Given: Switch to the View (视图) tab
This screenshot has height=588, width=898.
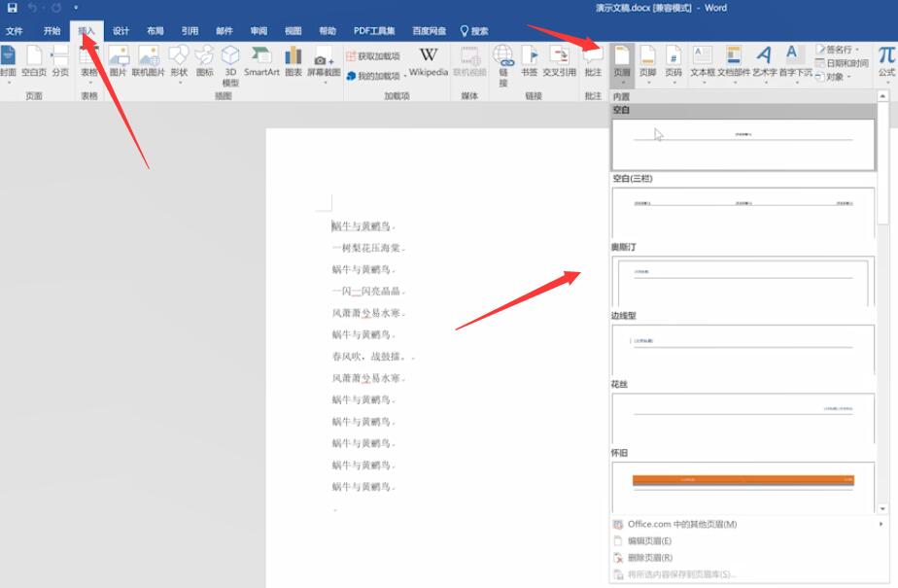Looking at the screenshot, I should click(x=293, y=31).
